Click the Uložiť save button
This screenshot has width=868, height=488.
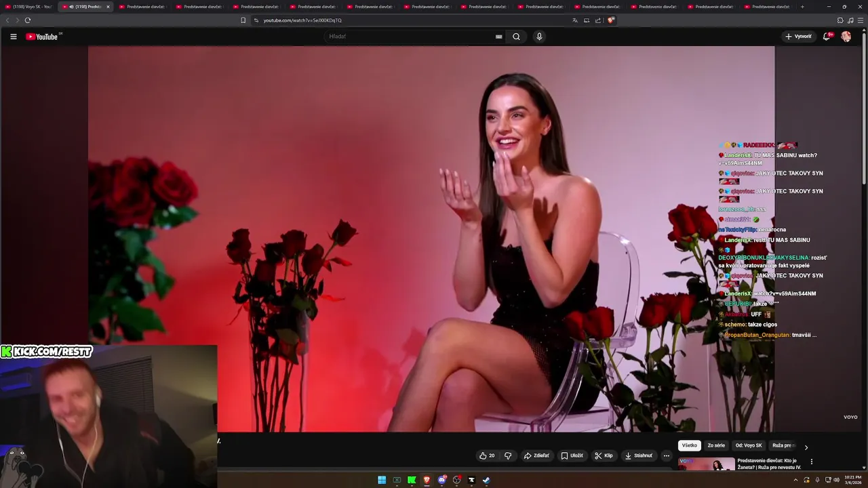[x=572, y=455]
